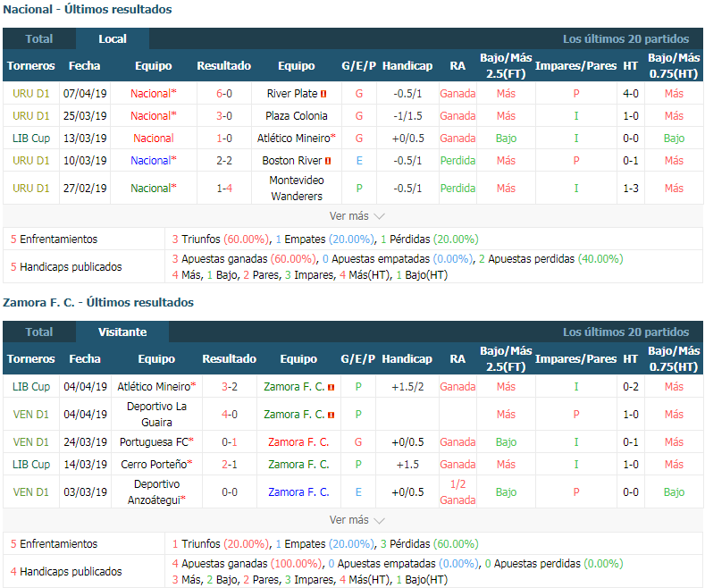Click 'Zamora F. C. - Últimos resultados' heading

(x=98, y=303)
